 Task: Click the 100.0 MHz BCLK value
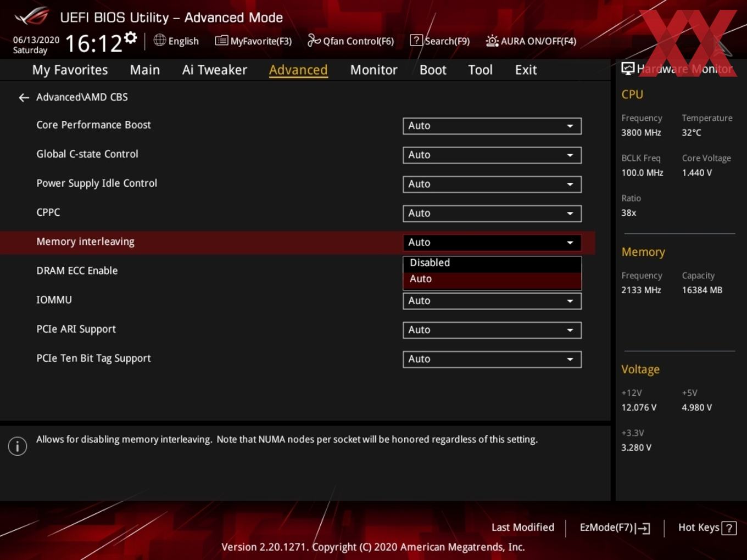pos(642,173)
